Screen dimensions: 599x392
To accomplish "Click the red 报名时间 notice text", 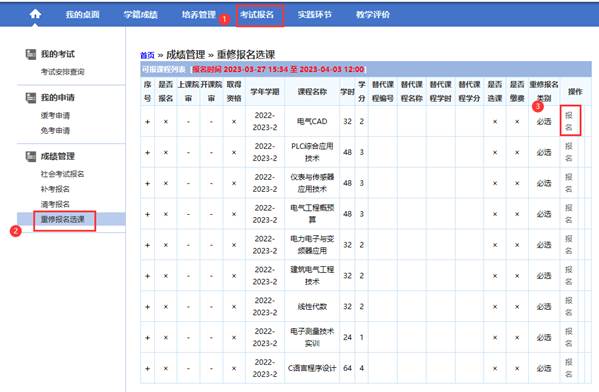I will coord(278,69).
